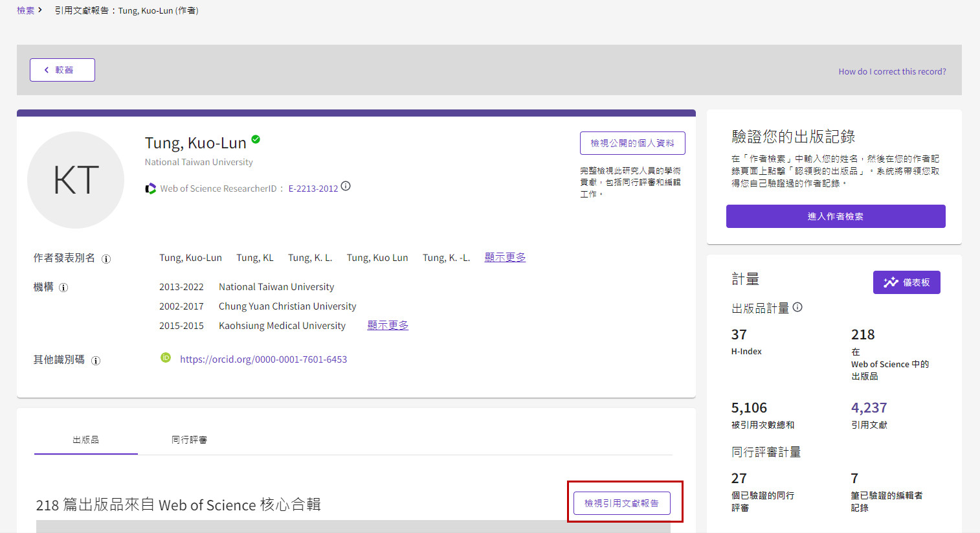980x533 pixels.
Task: Click the name variant 'Tung, K. -L.'
Action: click(447, 258)
